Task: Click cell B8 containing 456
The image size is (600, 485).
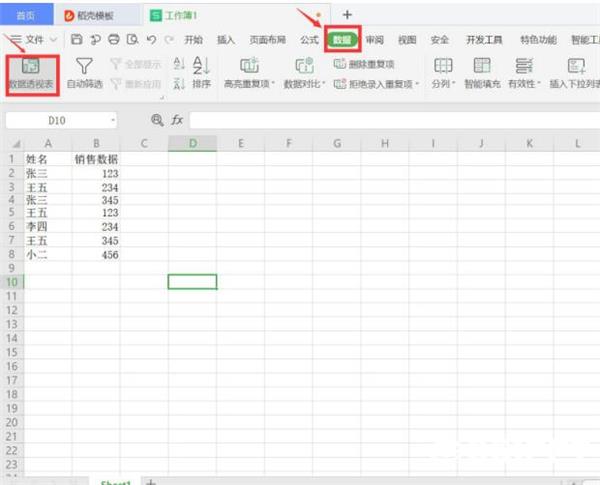Action: click(96, 255)
